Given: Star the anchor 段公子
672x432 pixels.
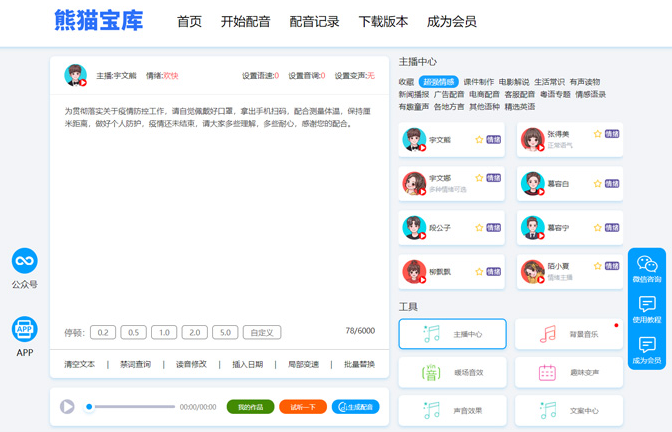Looking at the screenshot, I should (x=479, y=228).
